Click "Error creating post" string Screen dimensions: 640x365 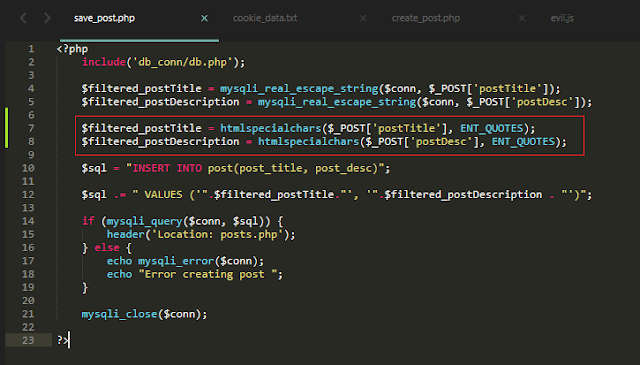208,274
